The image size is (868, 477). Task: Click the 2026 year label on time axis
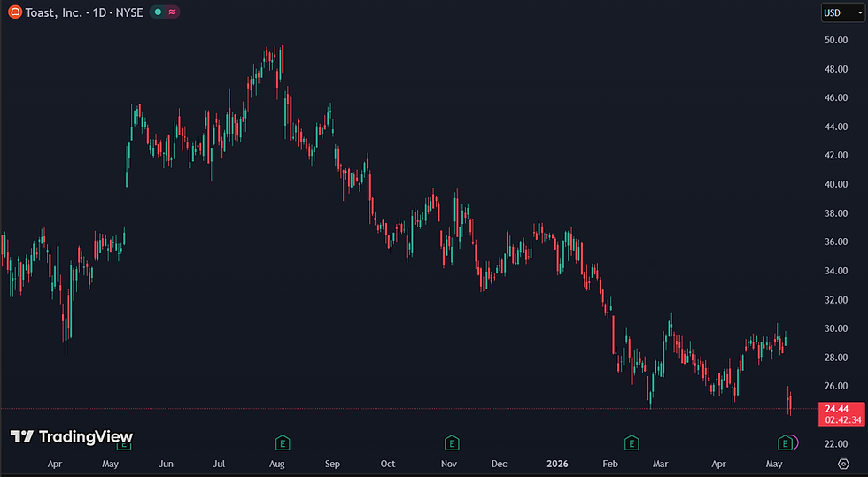557,465
